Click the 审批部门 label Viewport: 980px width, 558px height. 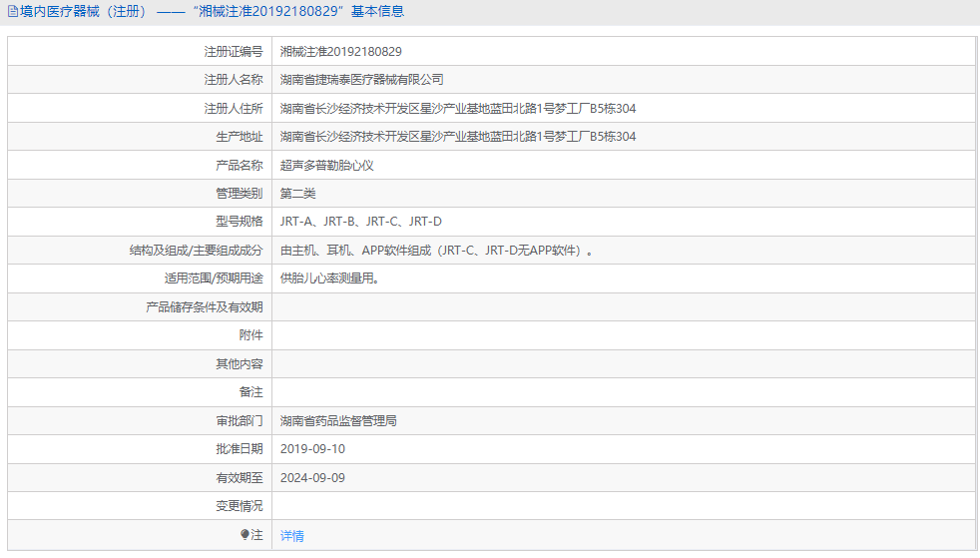click(x=240, y=420)
